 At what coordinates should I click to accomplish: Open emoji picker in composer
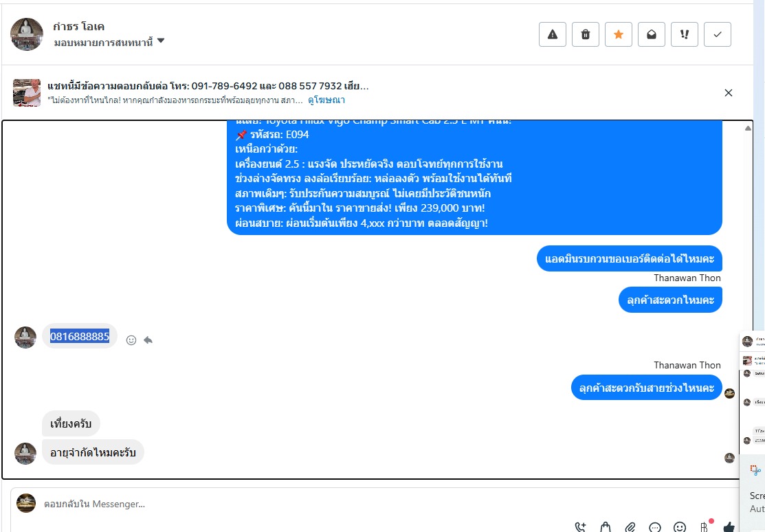coord(680,527)
